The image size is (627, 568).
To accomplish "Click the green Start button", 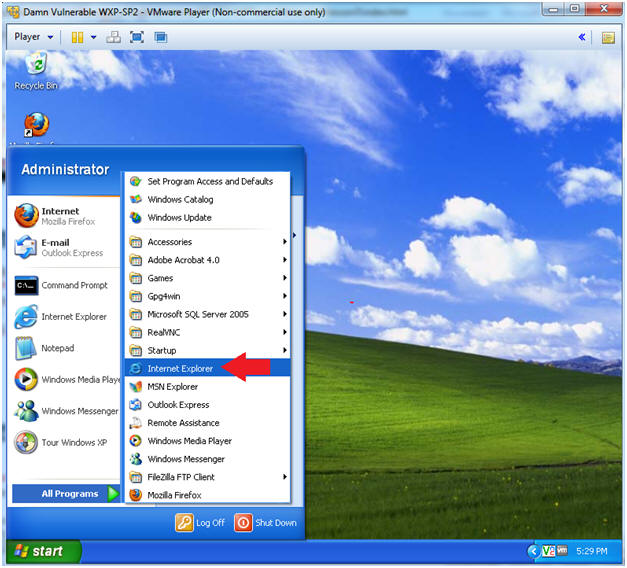I will point(43,551).
